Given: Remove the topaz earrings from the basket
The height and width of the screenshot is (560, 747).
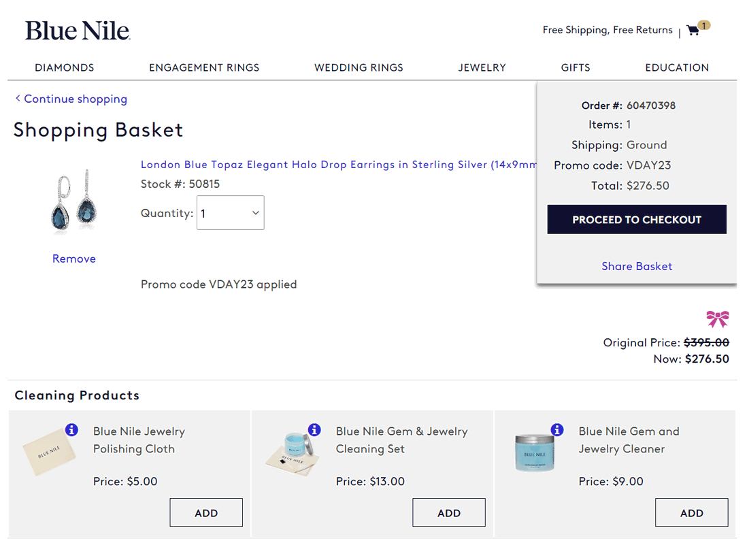Looking at the screenshot, I should 73,259.
